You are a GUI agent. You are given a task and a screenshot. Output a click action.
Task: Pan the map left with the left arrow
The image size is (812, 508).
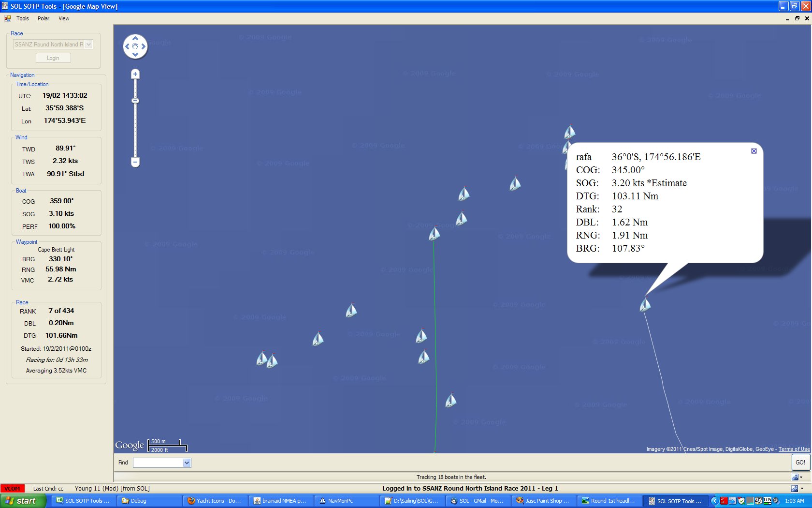click(127, 46)
